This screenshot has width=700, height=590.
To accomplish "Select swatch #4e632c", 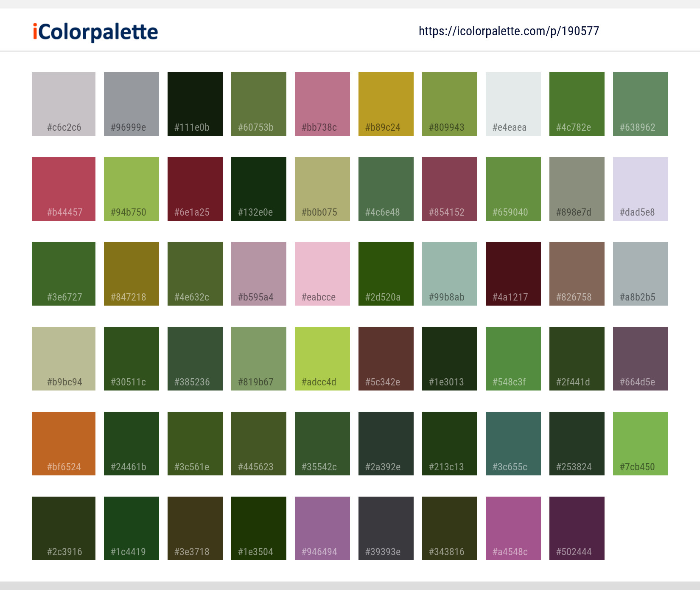I will pos(195,274).
